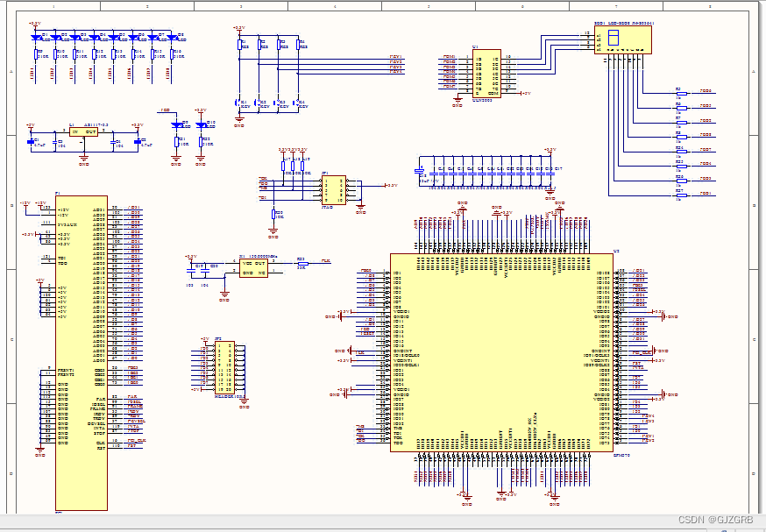766x532 pixels.
Task: Click the 120MHz crystal oscillator module X1
Action: coord(253,268)
